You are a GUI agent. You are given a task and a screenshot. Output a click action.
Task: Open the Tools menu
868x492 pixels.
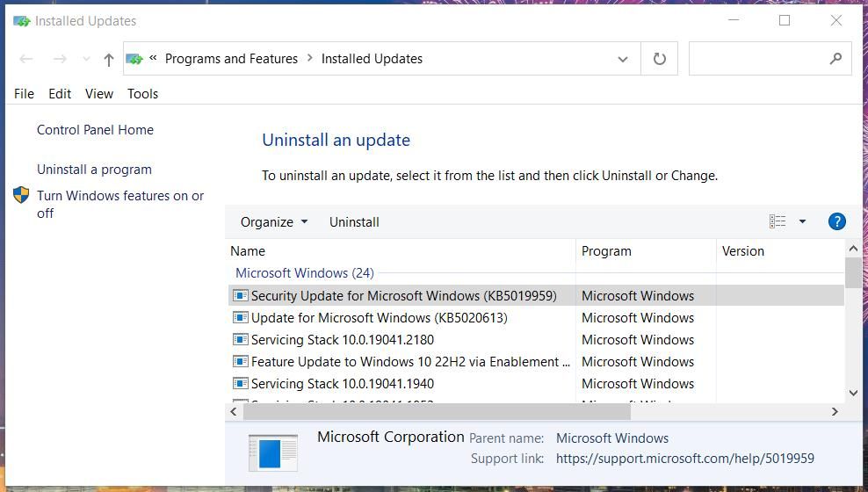click(143, 93)
